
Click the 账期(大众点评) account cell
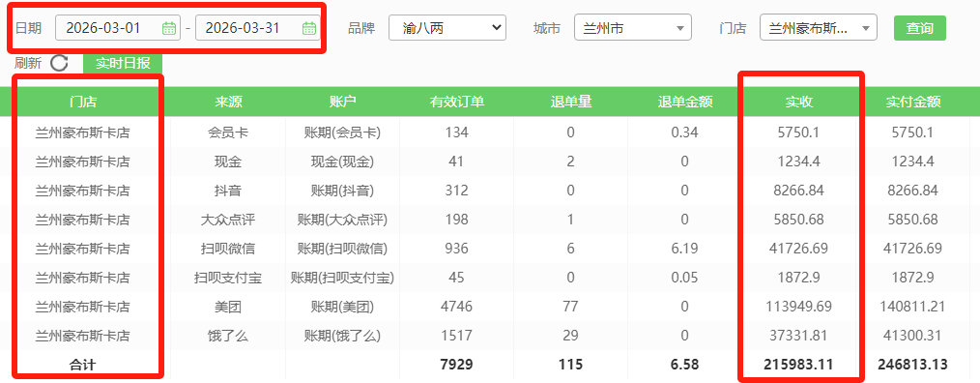point(342,220)
